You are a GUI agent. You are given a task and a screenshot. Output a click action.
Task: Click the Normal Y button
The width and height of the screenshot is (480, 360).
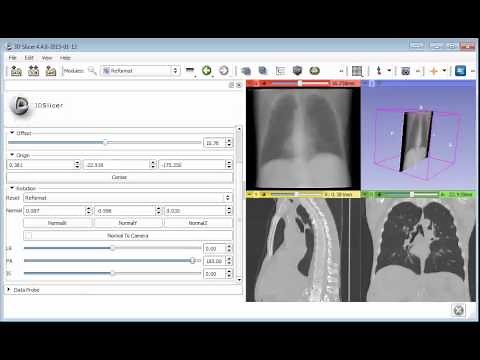(x=128, y=223)
